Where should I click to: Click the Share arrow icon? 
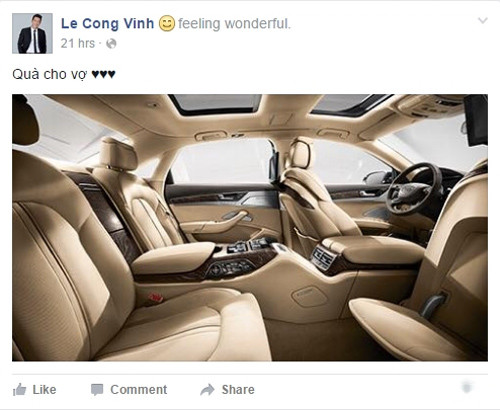207,389
